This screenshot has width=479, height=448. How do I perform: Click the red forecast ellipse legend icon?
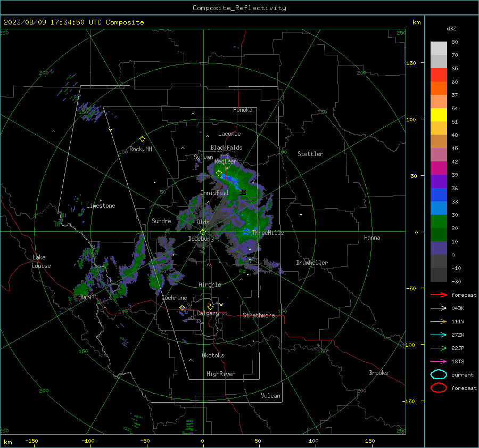tap(439, 388)
